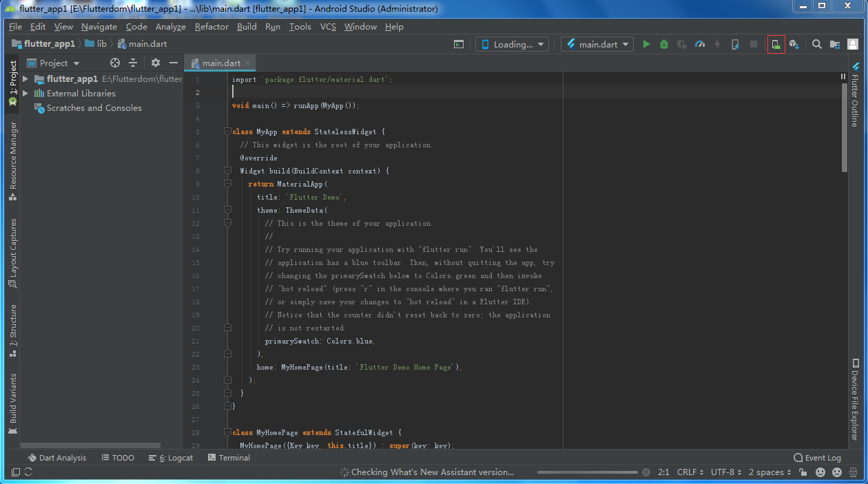The width and height of the screenshot is (868, 484).
Task: Open the SDK Manager icon
Action: 794,44
